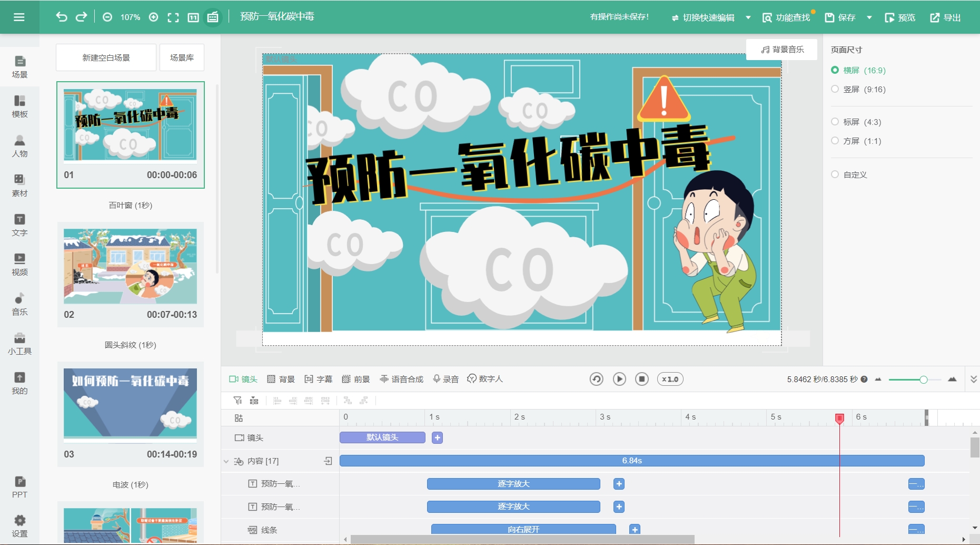Open the 场景库 library
The image size is (980, 545).
tap(182, 57)
